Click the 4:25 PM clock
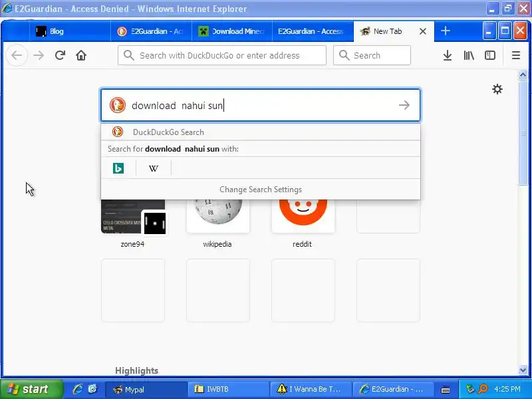 click(507, 389)
